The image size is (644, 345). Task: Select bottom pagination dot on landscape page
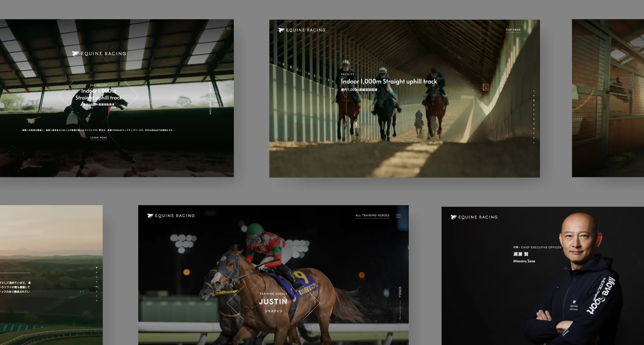tap(97, 300)
